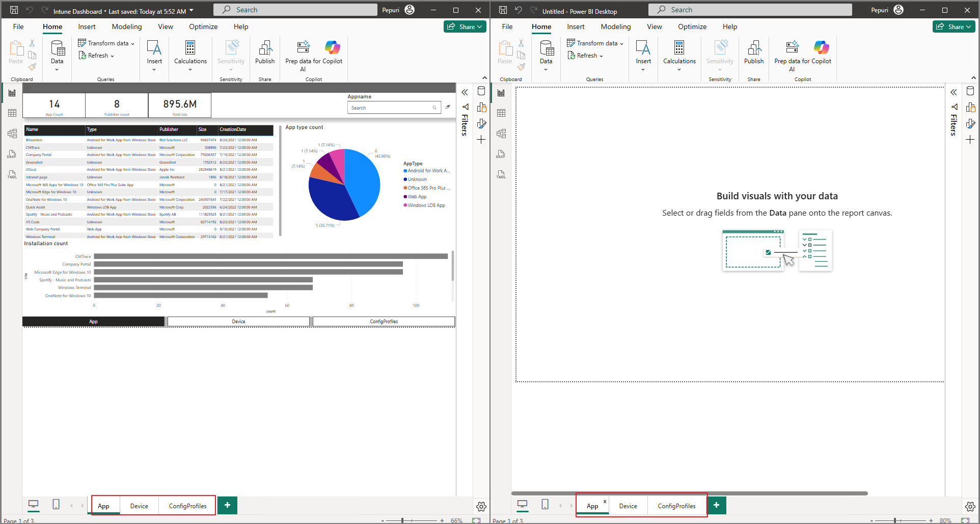
Task: Switch to Model view in Intune Dashboard sidebar
Action: point(12,133)
